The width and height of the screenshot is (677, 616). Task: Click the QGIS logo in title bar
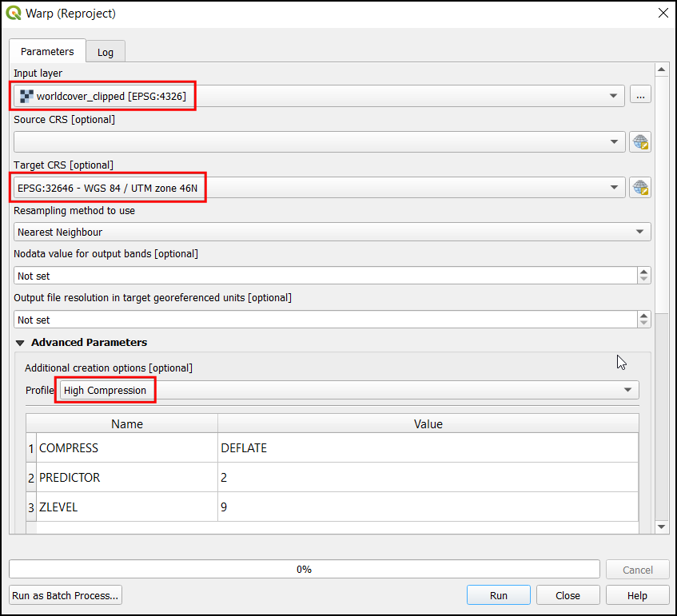[14, 13]
